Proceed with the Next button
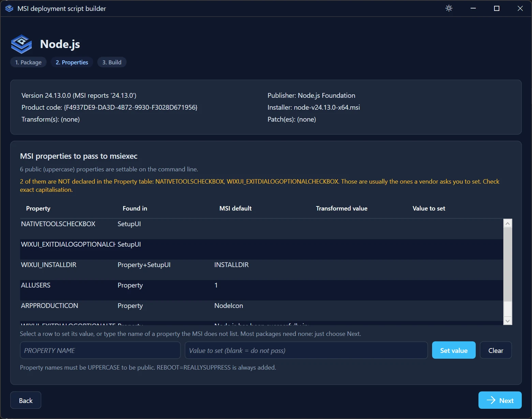Screen dimensions: 532x419 (500, 400)
